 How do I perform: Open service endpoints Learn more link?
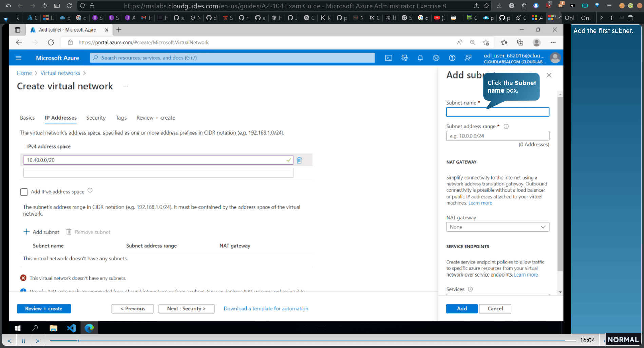tap(526, 275)
